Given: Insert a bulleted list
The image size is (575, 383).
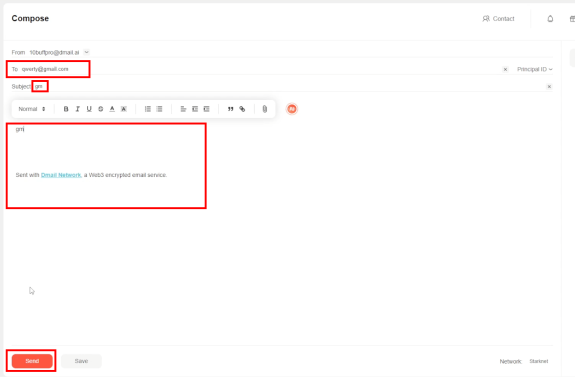Looking at the screenshot, I should click(x=160, y=109).
